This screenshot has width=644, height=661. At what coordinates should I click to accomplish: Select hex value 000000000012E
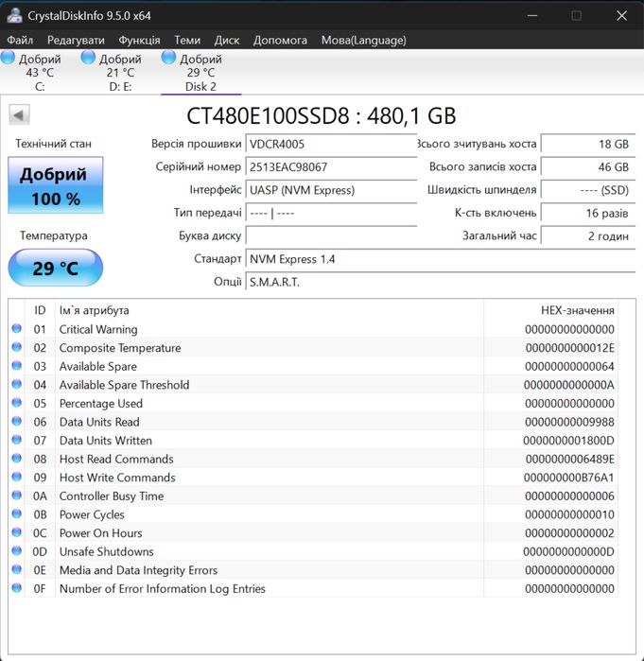pyautogui.click(x=570, y=348)
